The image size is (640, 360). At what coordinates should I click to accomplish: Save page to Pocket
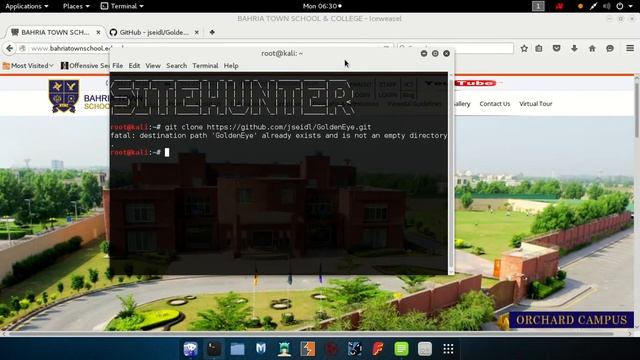pos(556,49)
